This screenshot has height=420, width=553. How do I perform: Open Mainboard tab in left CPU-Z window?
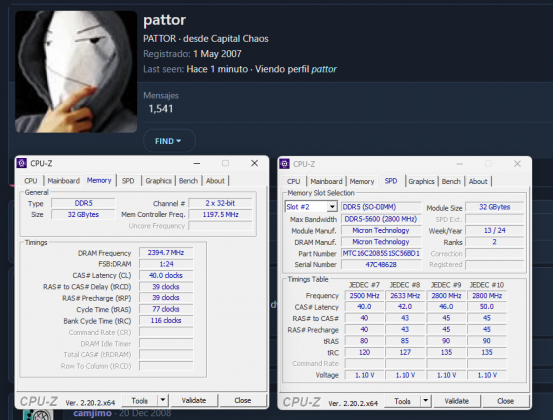pos(63,181)
